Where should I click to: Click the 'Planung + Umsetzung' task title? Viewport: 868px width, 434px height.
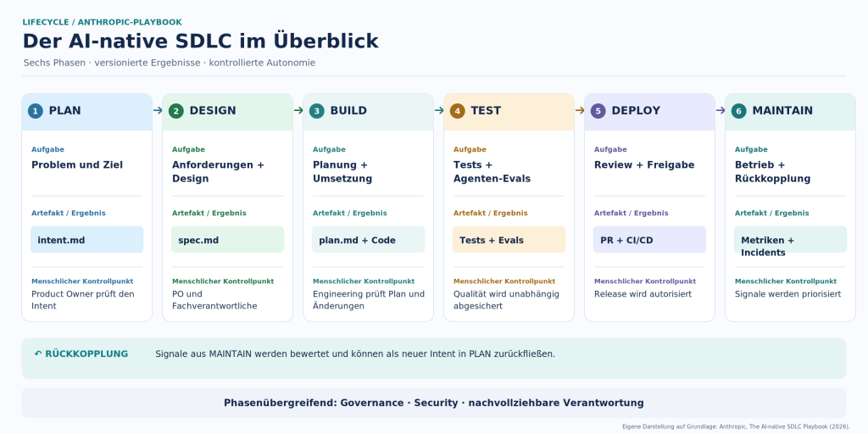[342, 171]
